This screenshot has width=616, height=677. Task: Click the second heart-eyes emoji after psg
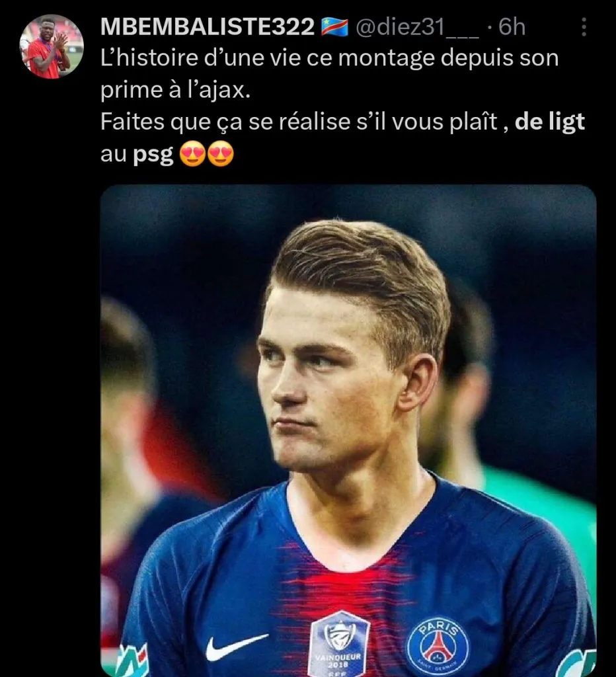221,155
